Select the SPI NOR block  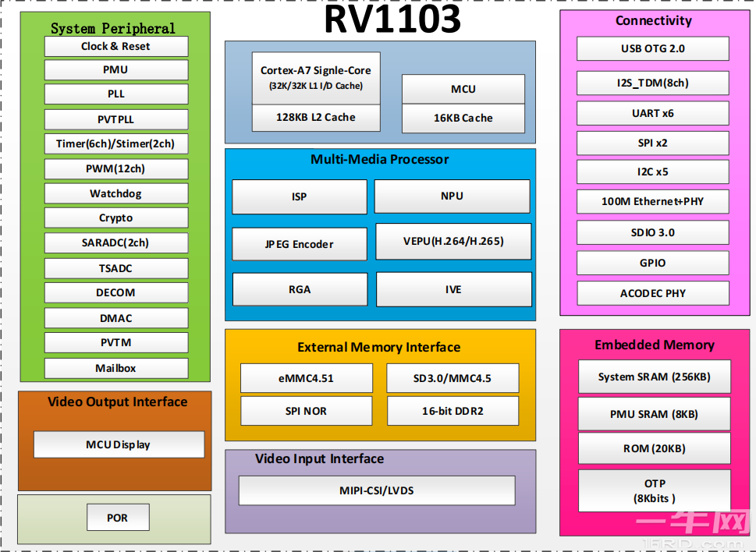(306, 411)
